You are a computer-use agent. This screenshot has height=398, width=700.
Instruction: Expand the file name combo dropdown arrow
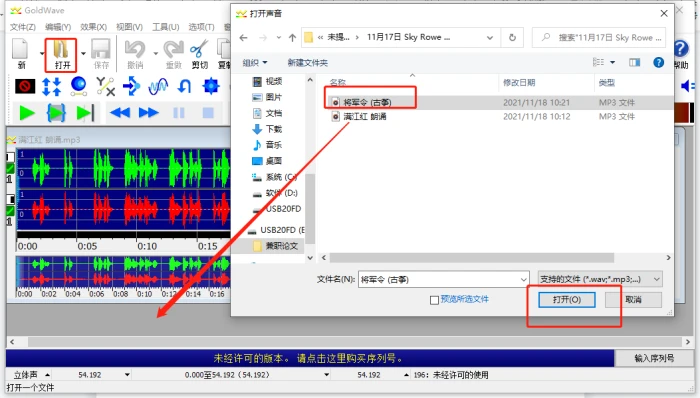(x=523, y=280)
